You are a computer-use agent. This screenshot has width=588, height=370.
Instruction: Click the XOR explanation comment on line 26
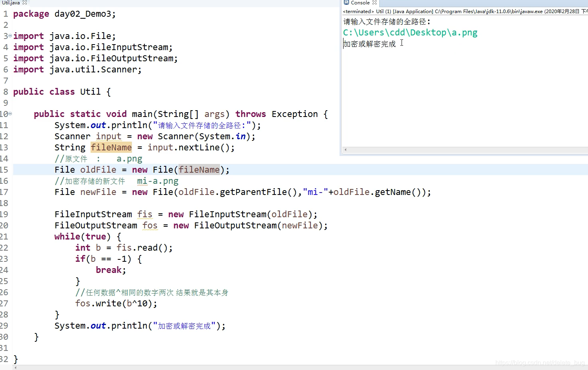pos(152,292)
